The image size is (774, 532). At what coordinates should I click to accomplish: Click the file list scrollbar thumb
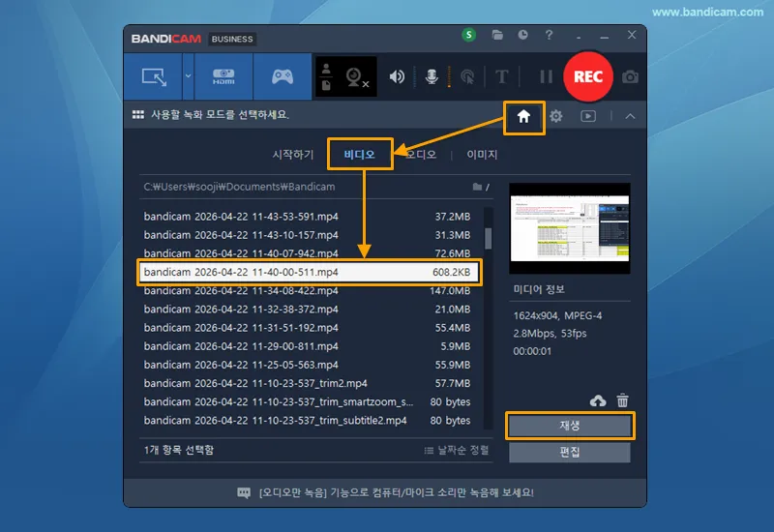[489, 238]
